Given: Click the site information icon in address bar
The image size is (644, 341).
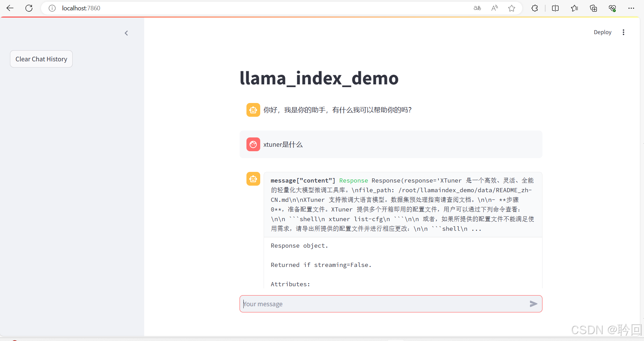Looking at the screenshot, I should (52, 8).
